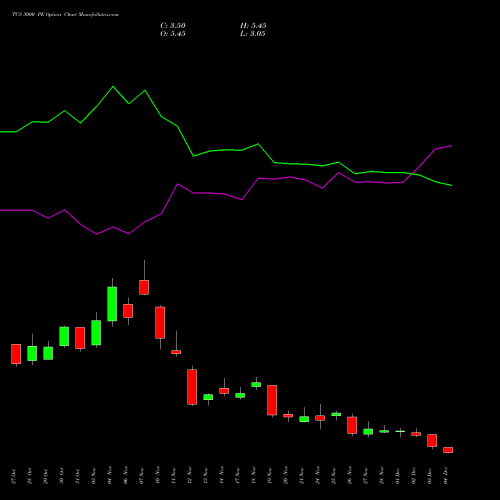Screen dimensions: 500x500
Task: Click the chart title text at top left
Action: 65,15
